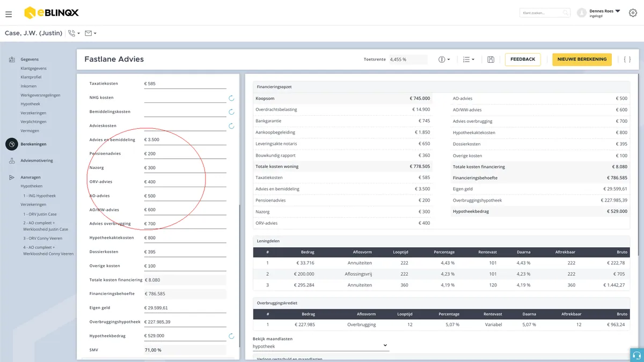Expand the Bekijk maandlasten hypotheek dropdown

[320, 346]
